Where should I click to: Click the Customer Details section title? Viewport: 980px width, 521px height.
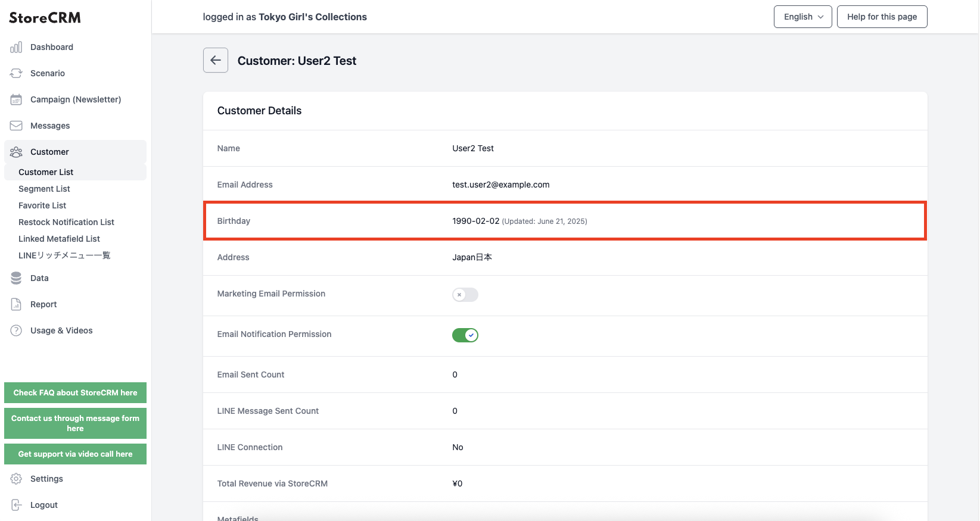[x=259, y=111]
